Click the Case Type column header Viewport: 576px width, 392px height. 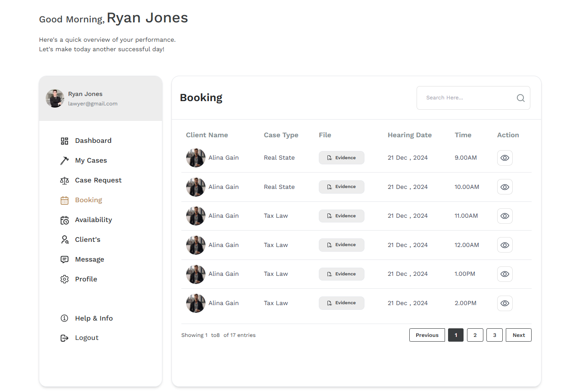point(281,135)
